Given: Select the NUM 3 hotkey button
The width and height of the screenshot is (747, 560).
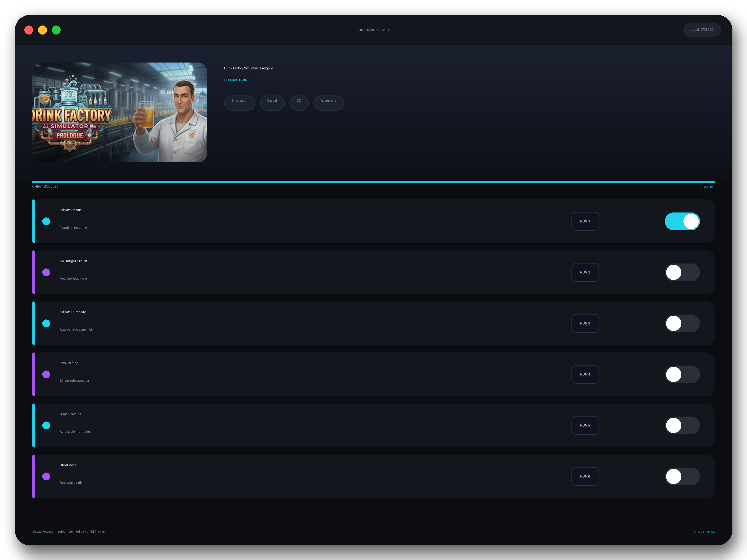Looking at the screenshot, I should [585, 323].
